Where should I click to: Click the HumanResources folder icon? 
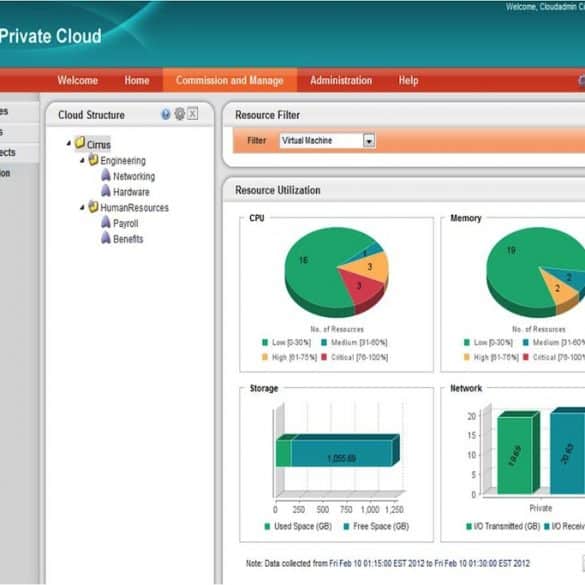(93, 207)
